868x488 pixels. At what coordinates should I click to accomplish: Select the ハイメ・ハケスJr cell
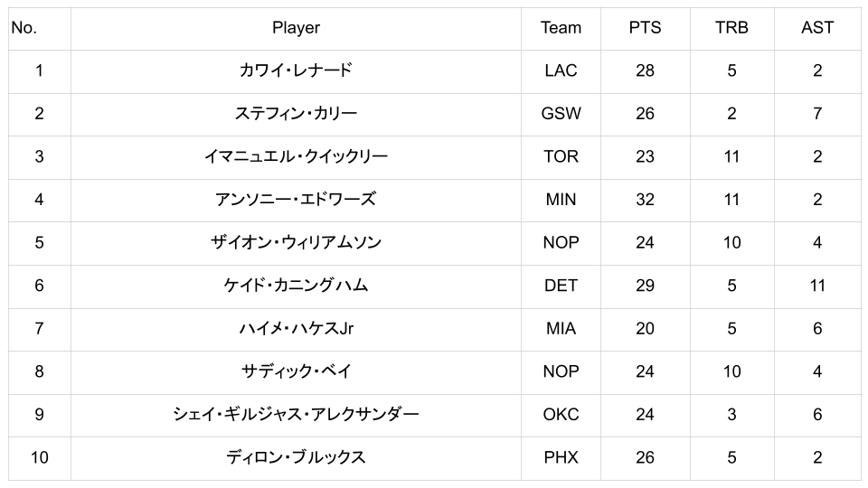click(x=296, y=328)
